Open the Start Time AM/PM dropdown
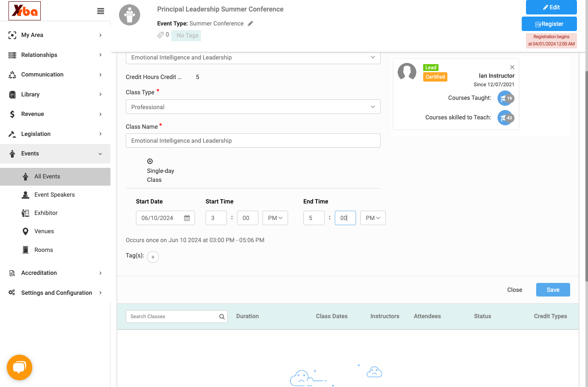The height and width of the screenshot is (387, 588). coord(275,218)
